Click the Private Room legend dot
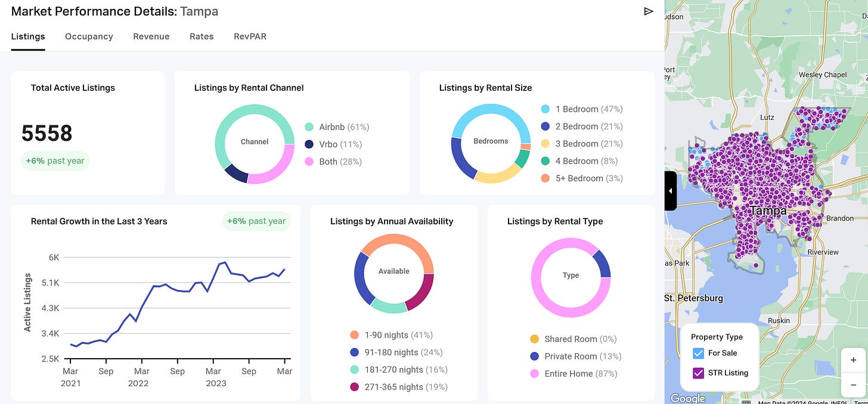The height and width of the screenshot is (404, 868). (x=534, y=356)
